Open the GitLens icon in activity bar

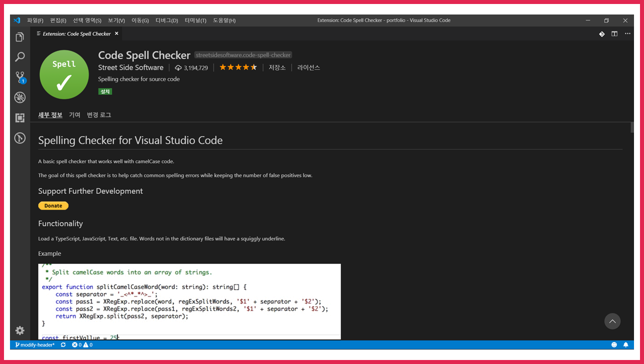[20, 138]
